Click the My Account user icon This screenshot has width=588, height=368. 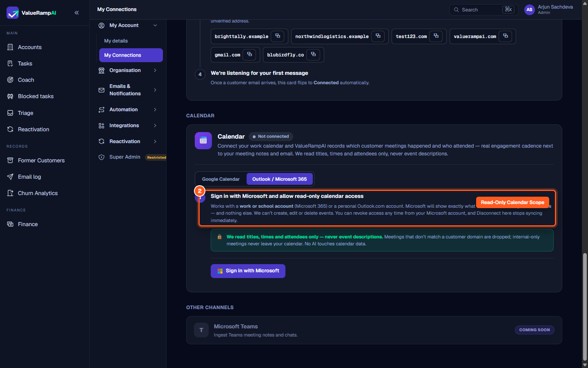click(x=101, y=25)
